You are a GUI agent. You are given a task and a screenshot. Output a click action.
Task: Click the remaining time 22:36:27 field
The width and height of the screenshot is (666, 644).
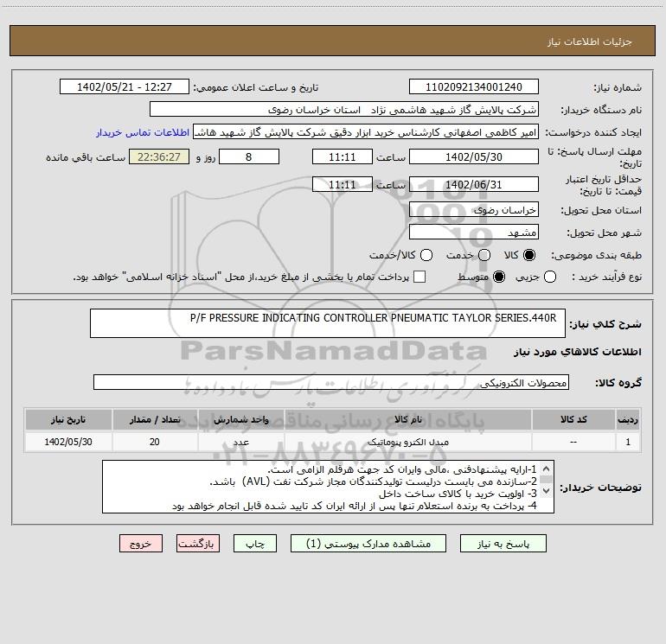(x=159, y=156)
